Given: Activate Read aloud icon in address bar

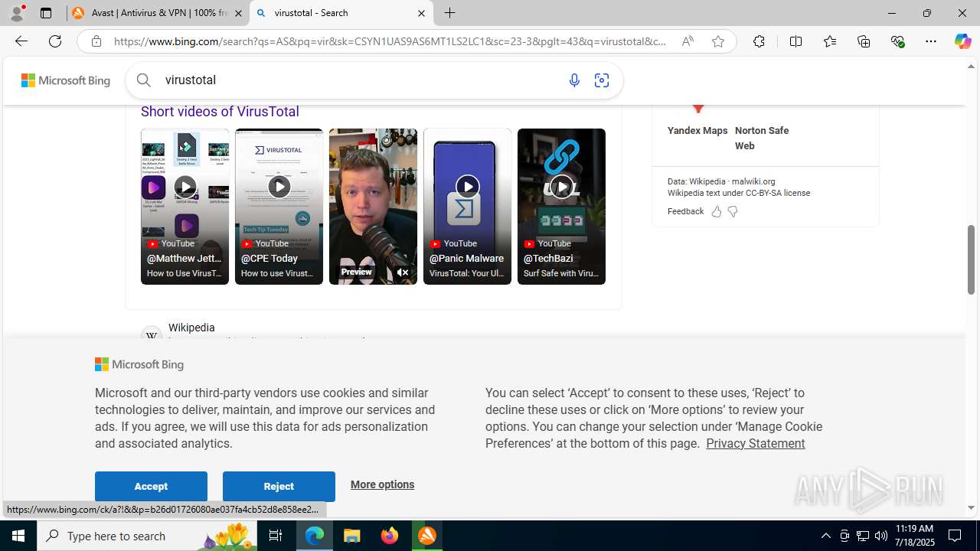Looking at the screenshot, I should coord(688,41).
